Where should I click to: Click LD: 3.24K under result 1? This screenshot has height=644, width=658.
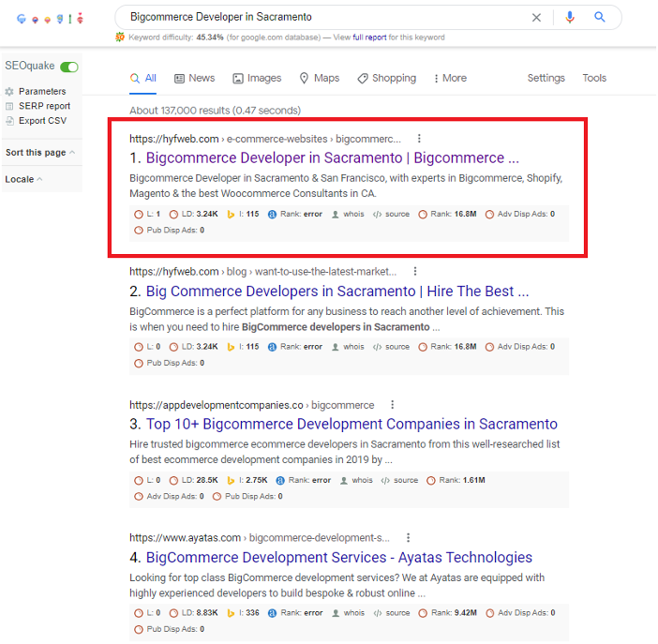194,215
